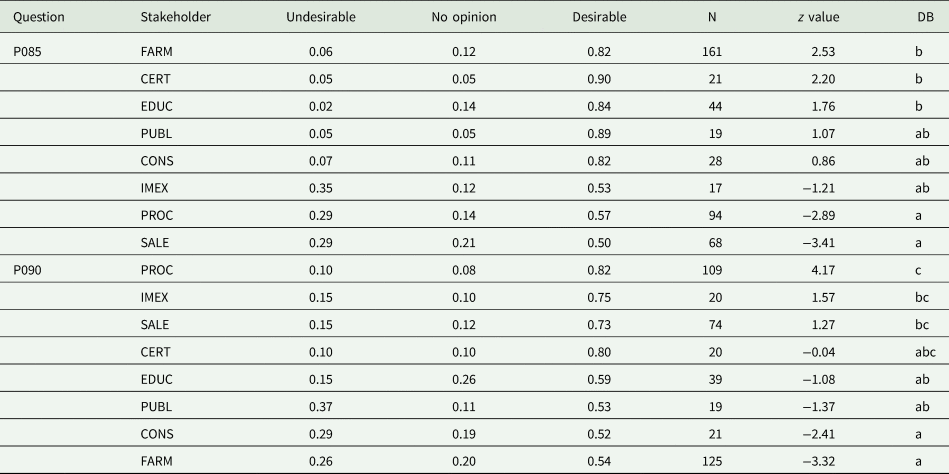Image resolution: width=949 pixels, height=474 pixels.
Task: Select the DB cell reading abc
Action: click(x=920, y=352)
